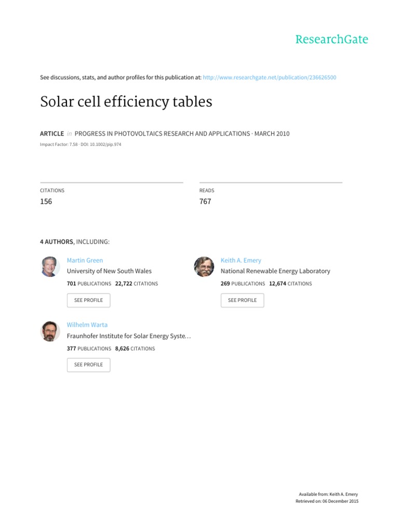Image resolution: width=399 pixels, height=532 pixels.
Task: Click the 767 reads count
Action: 205,202
